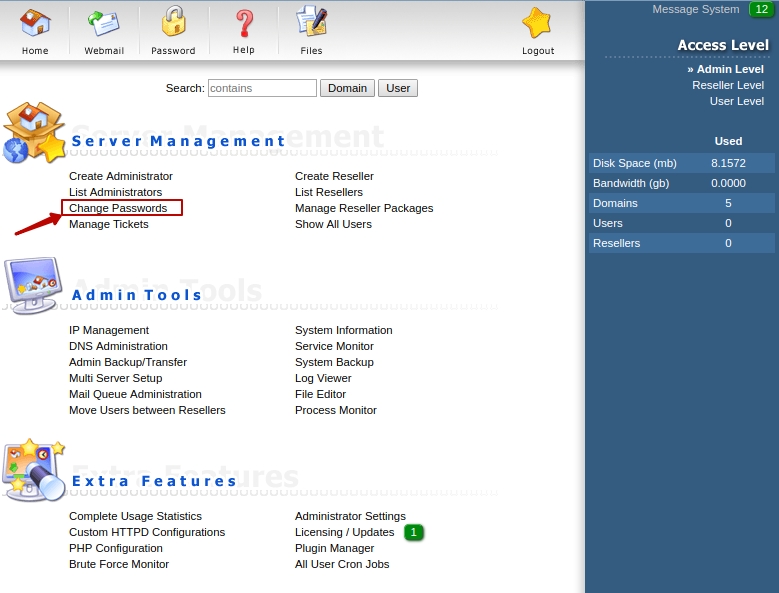Switch to Reseller Level access
Image resolution: width=779 pixels, height=593 pixels.
tap(727, 85)
